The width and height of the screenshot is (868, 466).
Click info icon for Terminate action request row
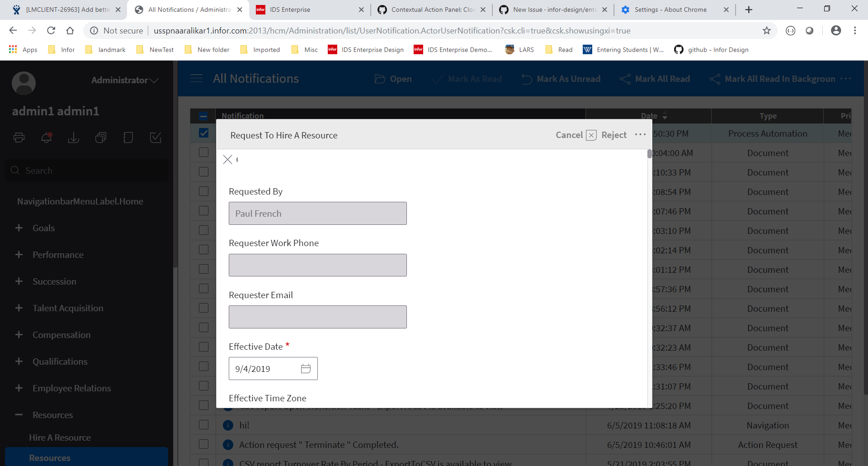tap(228, 445)
